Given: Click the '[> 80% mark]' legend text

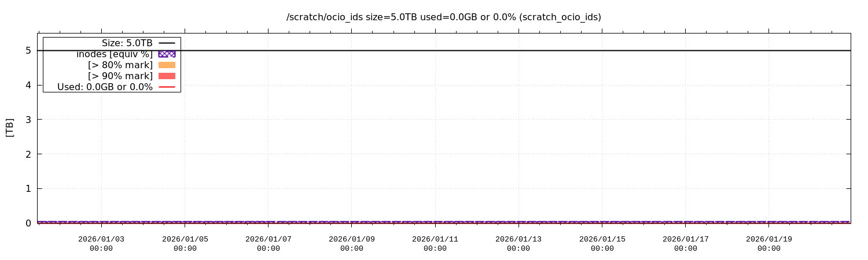Looking at the screenshot, I should pyautogui.click(x=120, y=65).
